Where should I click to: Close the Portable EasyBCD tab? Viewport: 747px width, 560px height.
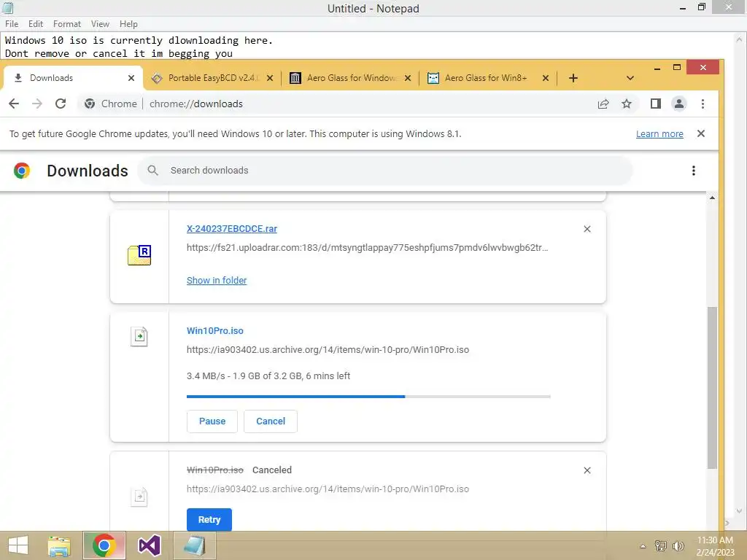pyautogui.click(x=270, y=78)
